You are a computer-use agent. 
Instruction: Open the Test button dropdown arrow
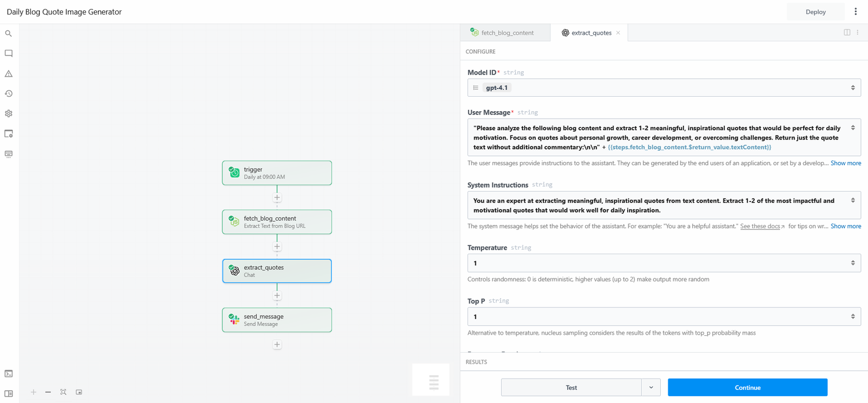click(651, 387)
